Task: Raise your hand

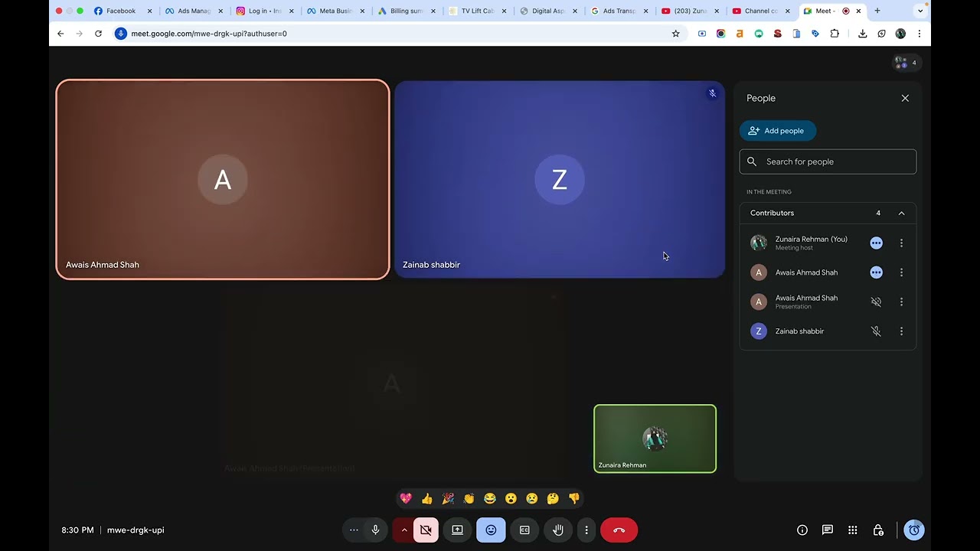Action: click(558, 530)
